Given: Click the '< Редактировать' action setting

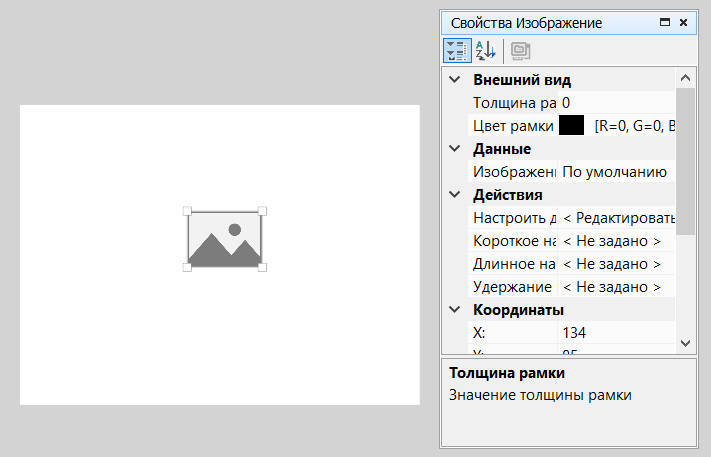Looking at the screenshot, I should click(617, 218).
